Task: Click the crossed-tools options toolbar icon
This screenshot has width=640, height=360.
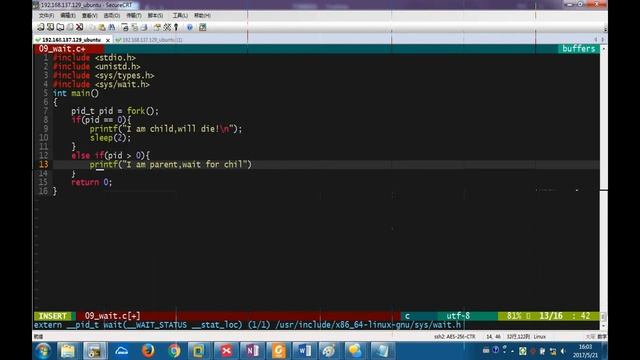Action: 167,27
